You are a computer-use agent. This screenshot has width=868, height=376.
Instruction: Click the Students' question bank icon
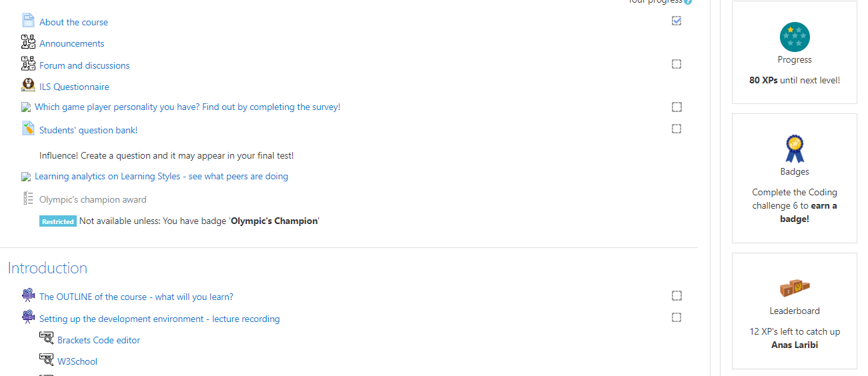28,129
